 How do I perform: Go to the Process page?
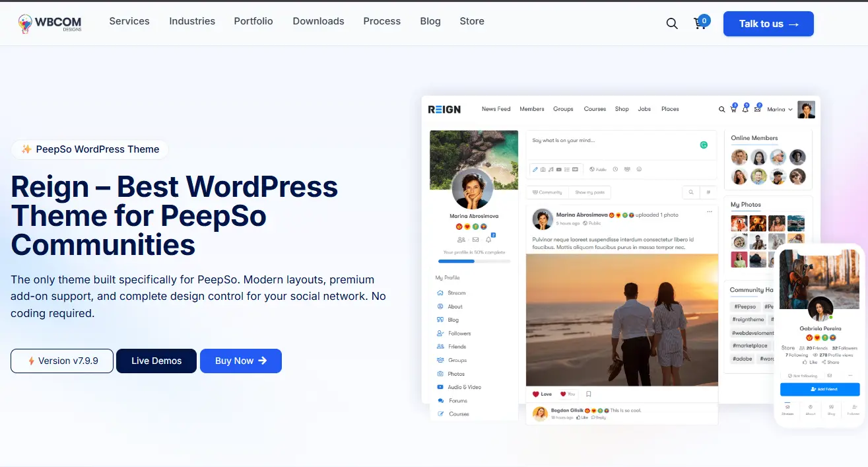click(382, 21)
